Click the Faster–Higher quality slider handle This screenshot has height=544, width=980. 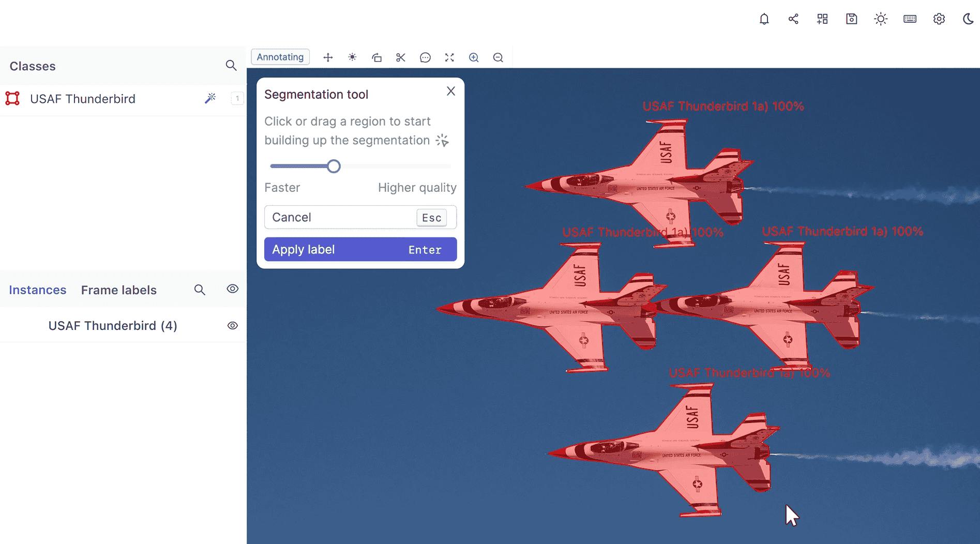point(334,166)
